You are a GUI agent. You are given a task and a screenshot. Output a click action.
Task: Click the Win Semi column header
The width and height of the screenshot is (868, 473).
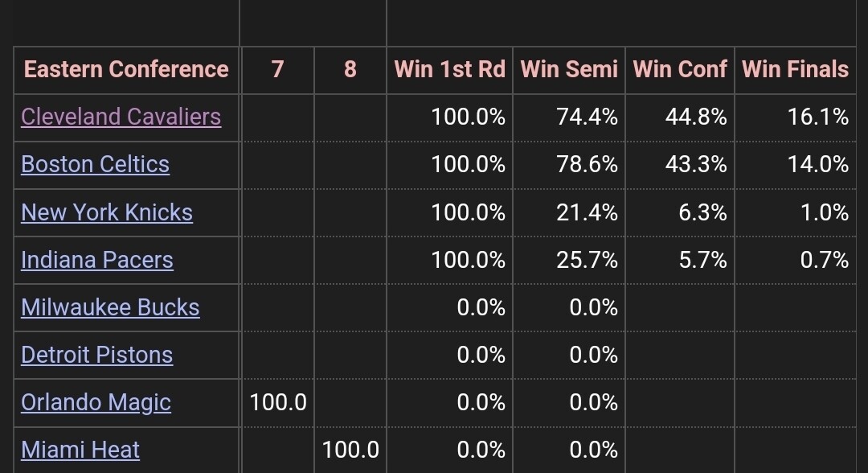click(569, 70)
